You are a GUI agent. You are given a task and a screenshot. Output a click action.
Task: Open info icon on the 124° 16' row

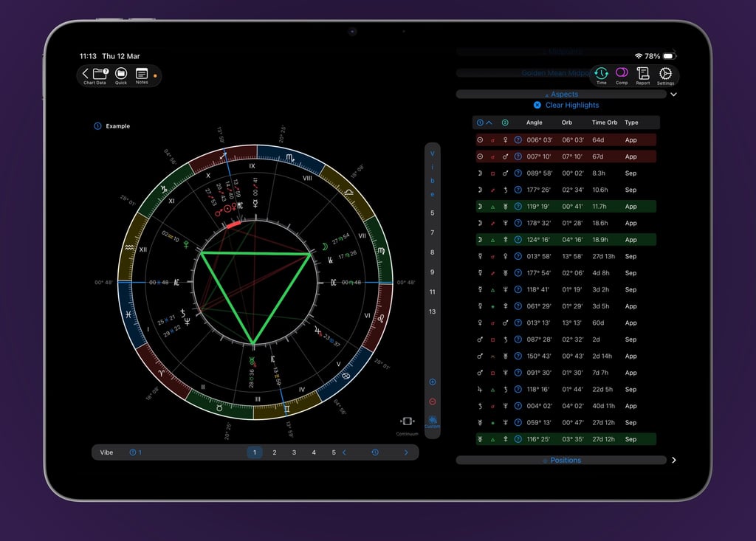[x=518, y=240]
